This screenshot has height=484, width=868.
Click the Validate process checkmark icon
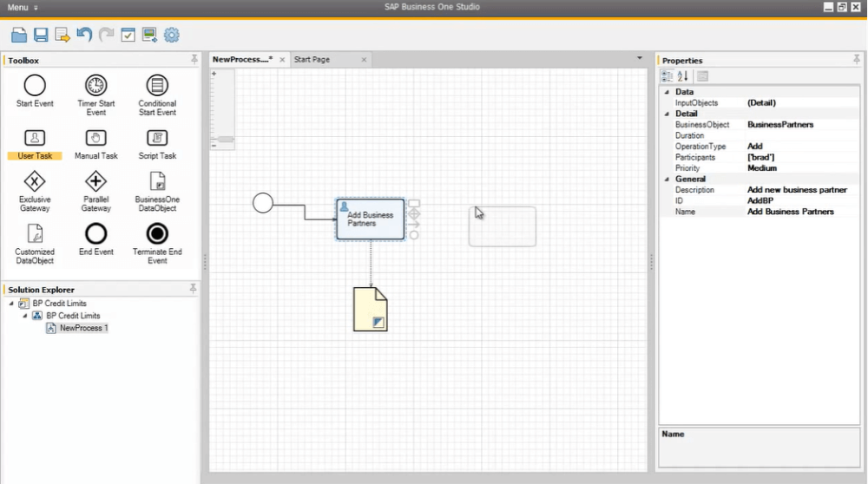(128, 35)
